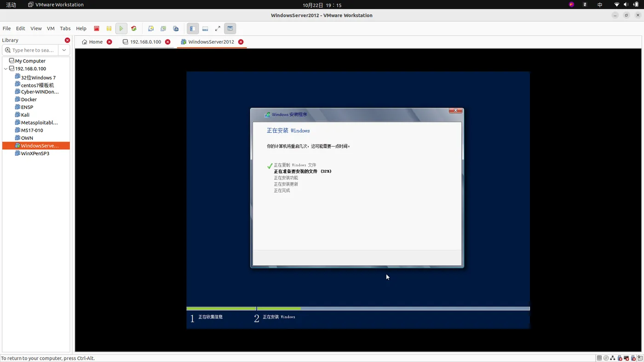Viewport: 644px width, 362px height.
Task: Close the 192.168.0.100 tab
Action: click(x=168, y=42)
